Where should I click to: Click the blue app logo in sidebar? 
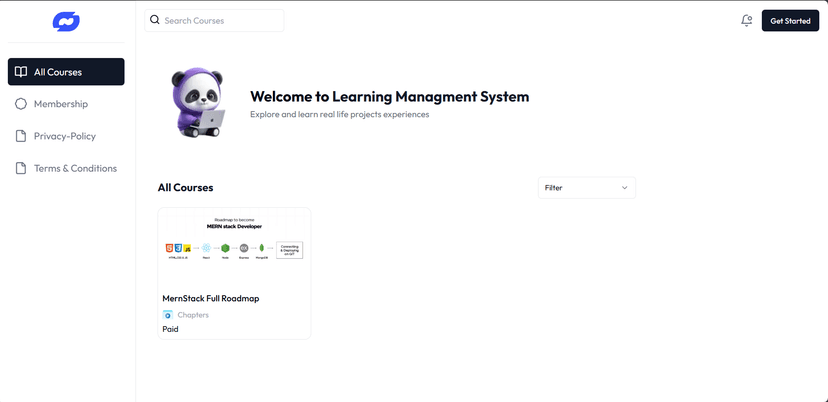[66, 22]
